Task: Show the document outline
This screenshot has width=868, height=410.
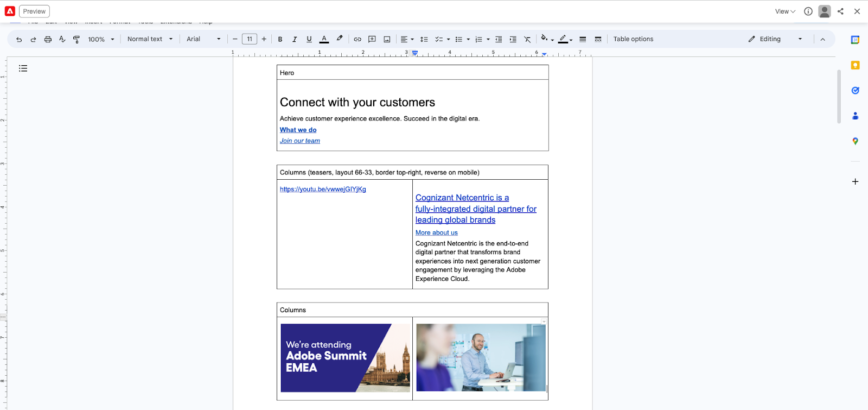Action: coord(23,68)
